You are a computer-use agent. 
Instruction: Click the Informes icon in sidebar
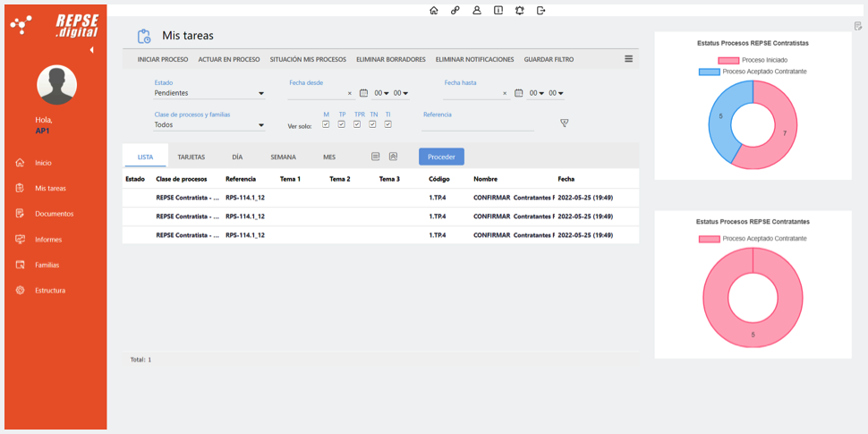(20, 239)
